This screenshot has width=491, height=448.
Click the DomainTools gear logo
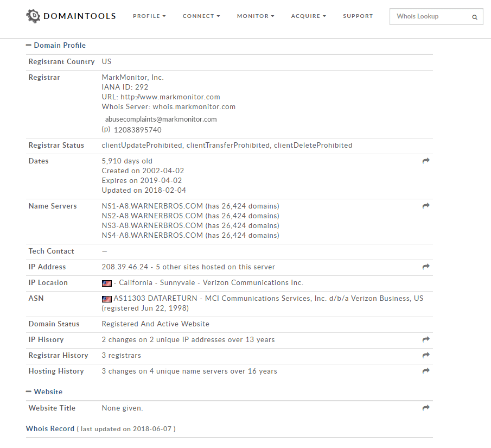click(33, 16)
